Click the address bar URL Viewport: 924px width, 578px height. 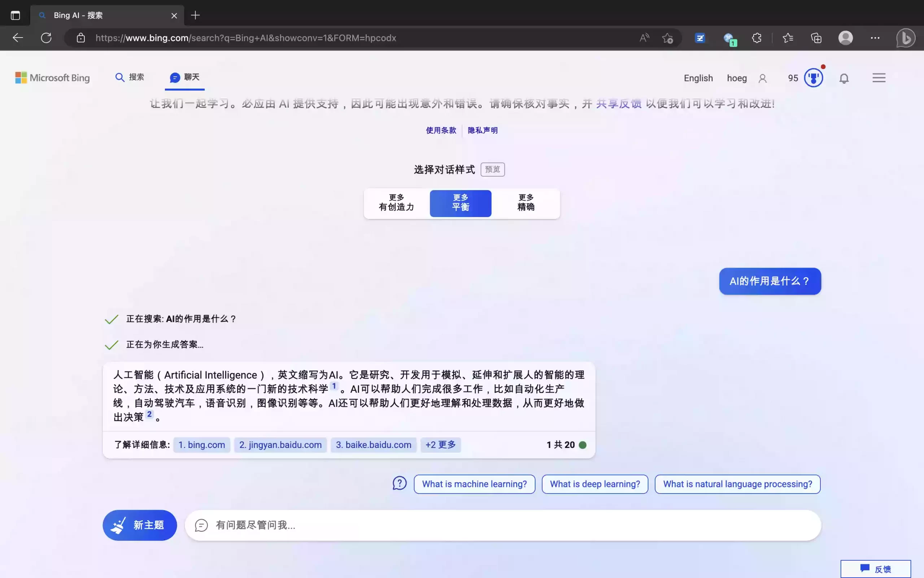tap(245, 38)
